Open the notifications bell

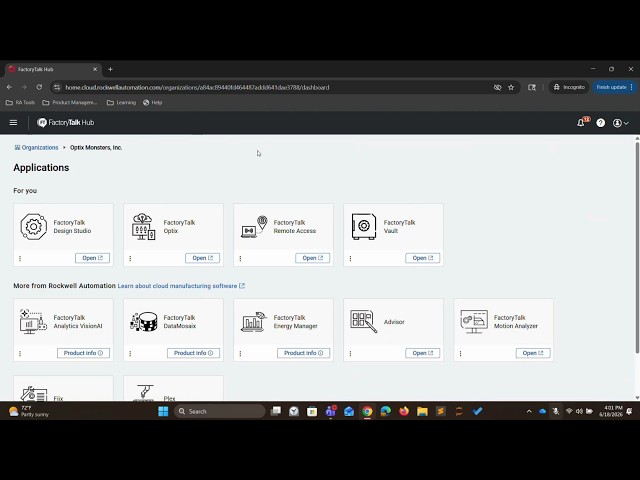coord(581,122)
